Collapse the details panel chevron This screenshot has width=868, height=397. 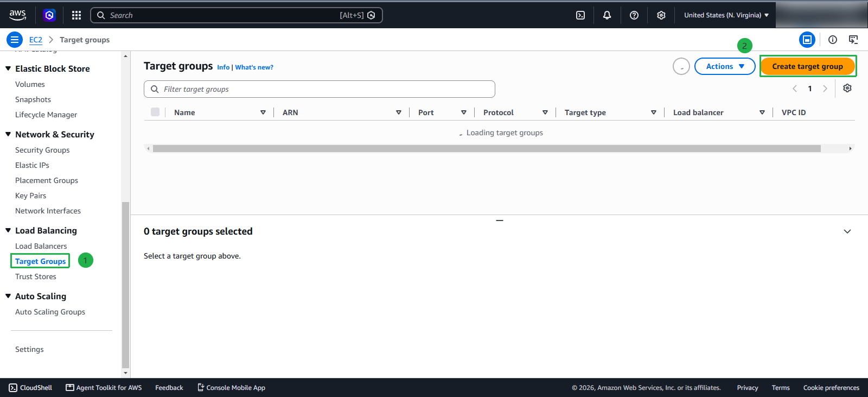(847, 231)
